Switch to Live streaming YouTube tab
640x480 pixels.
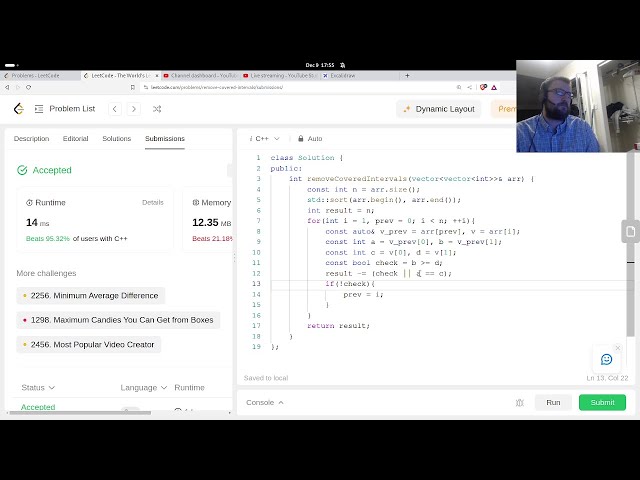point(280,76)
